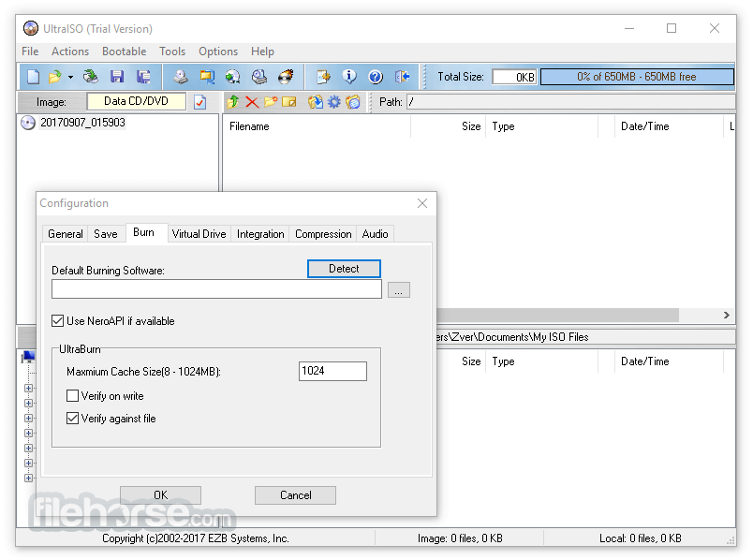Open the Tools menu
Viewport: 753px width, 560px height.
tap(172, 52)
